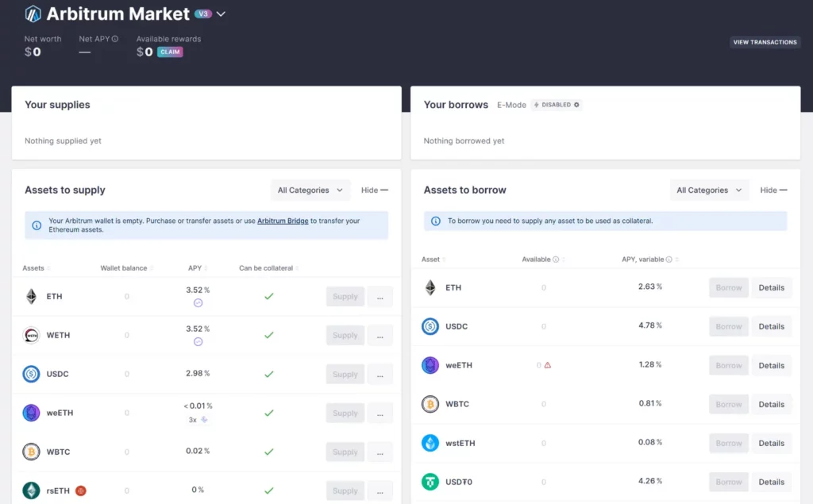Hide the Assets to borrow panel

(x=773, y=190)
